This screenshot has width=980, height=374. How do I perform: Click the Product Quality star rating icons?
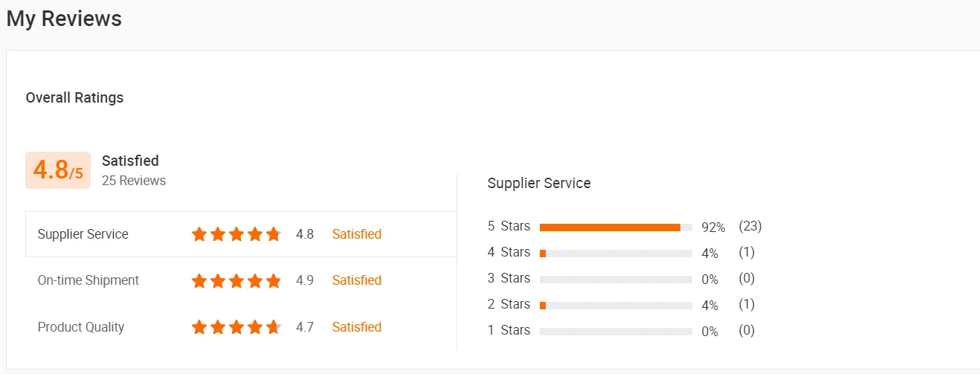(236, 327)
